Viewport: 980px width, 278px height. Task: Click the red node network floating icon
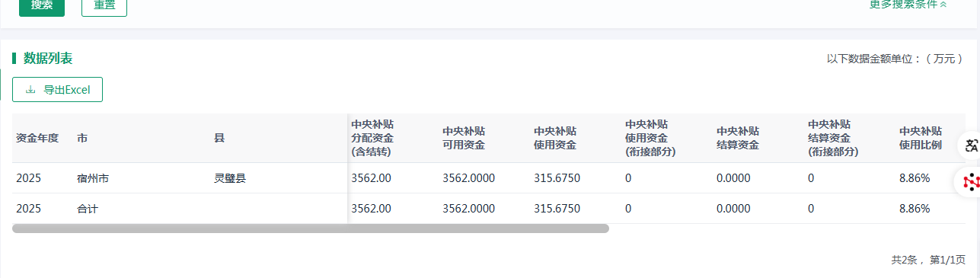[970, 181]
